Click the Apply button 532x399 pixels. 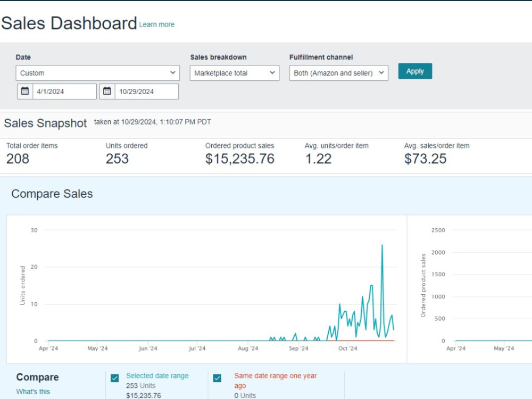pyautogui.click(x=415, y=71)
